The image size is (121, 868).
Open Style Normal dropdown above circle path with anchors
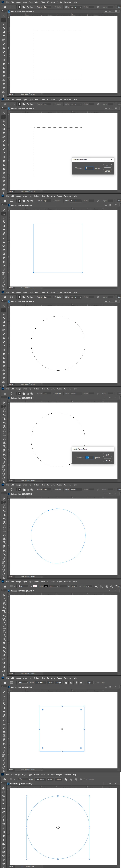coord(76,490)
